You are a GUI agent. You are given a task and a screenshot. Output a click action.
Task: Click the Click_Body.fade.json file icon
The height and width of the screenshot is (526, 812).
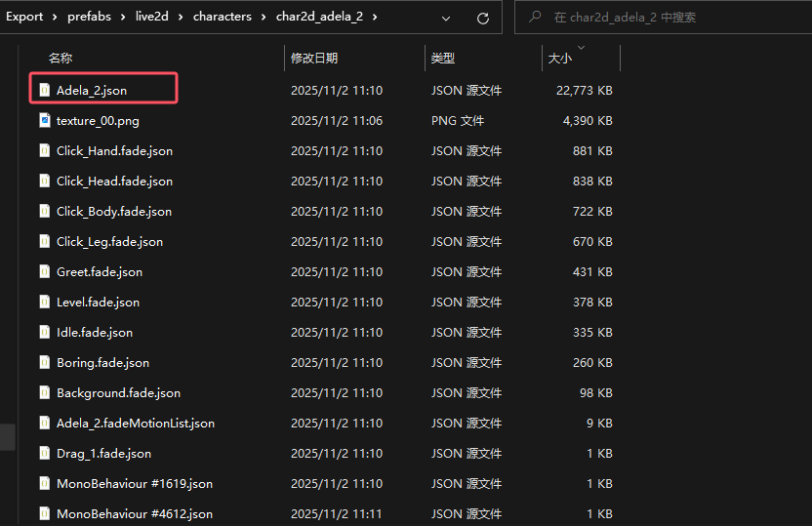(45, 211)
